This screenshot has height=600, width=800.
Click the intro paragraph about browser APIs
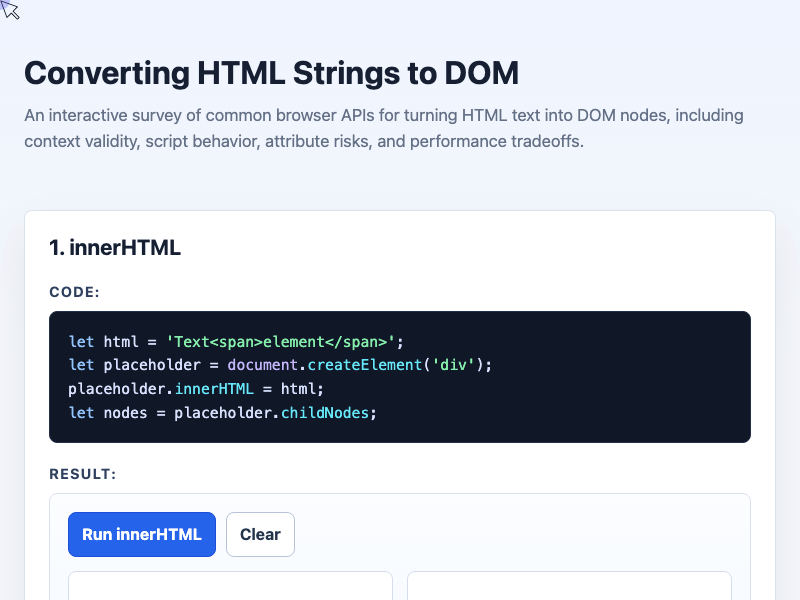coord(384,128)
